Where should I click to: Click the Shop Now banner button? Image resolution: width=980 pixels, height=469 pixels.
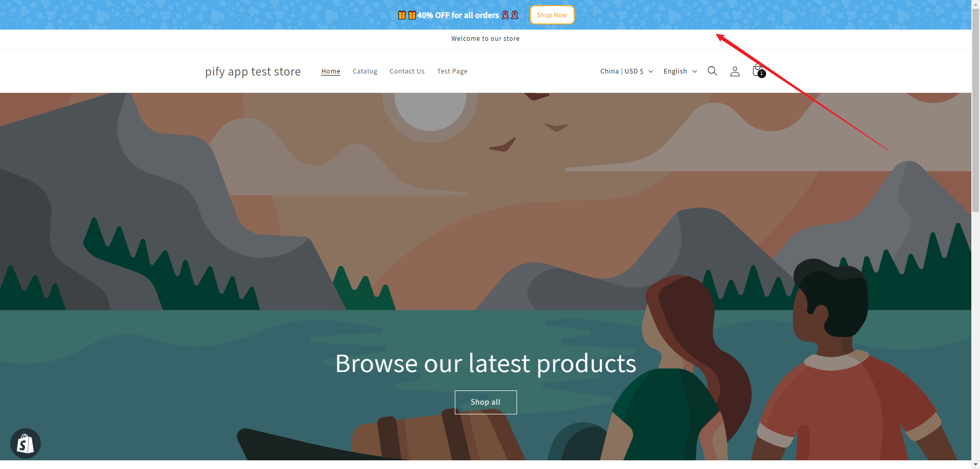click(x=552, y=15)
